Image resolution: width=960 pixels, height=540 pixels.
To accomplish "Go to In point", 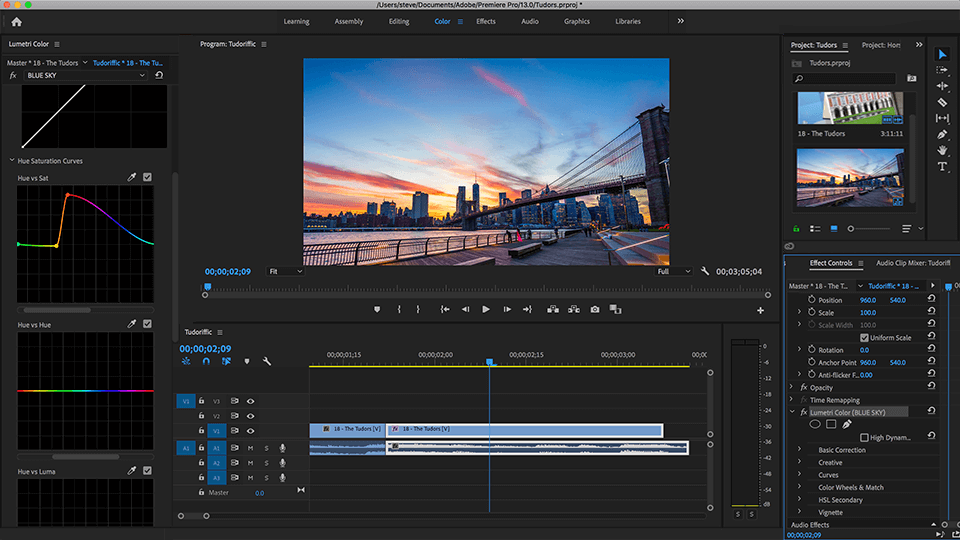I will [445, 310].
